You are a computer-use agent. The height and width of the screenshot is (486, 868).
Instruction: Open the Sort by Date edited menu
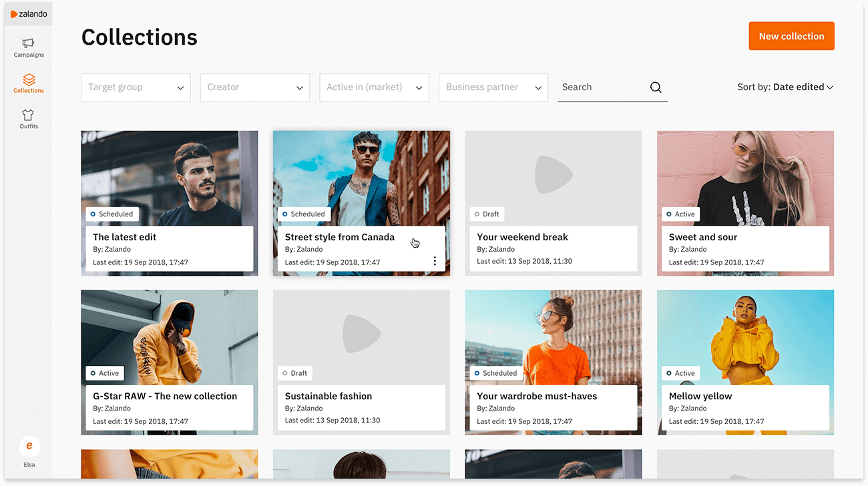[803, 87]
